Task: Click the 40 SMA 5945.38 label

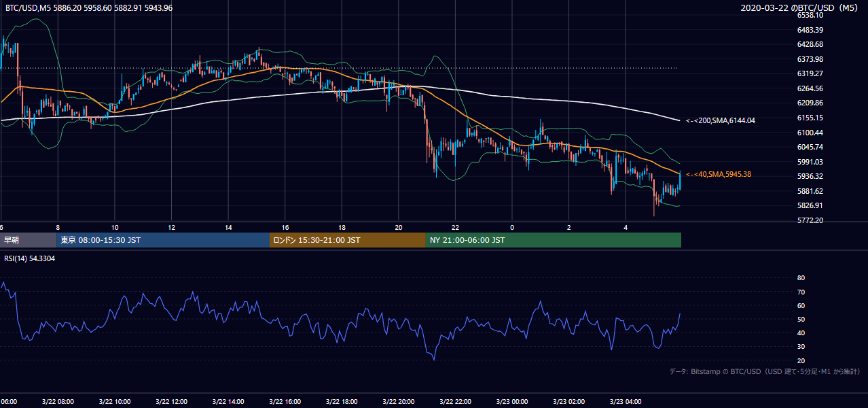Action: coord(719,174)
